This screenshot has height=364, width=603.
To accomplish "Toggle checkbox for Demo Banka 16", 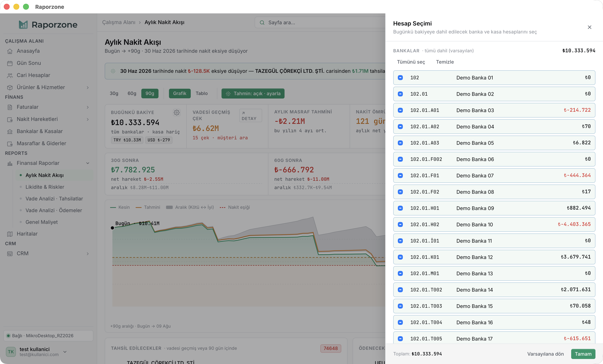I will [x=400, y=322].
